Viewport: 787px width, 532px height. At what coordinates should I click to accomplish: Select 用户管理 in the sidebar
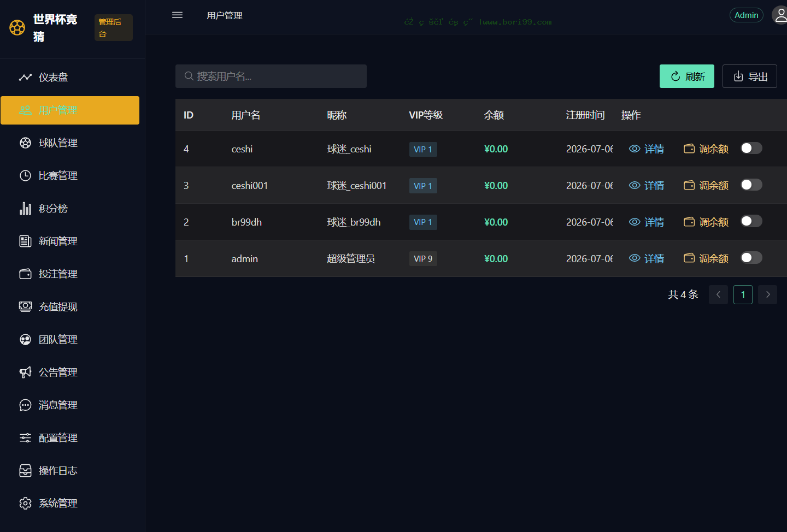point(70,110)
